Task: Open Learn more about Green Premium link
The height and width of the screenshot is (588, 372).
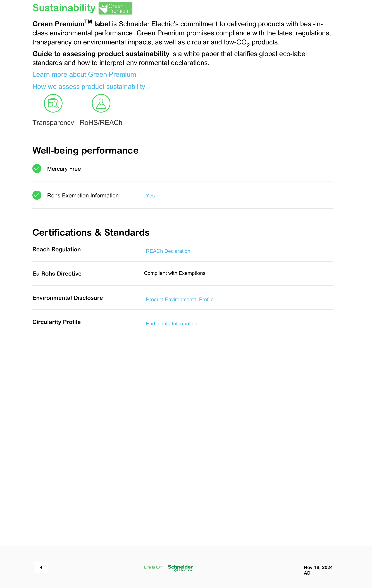Action: pyautogui.click(x=84, y=75)
